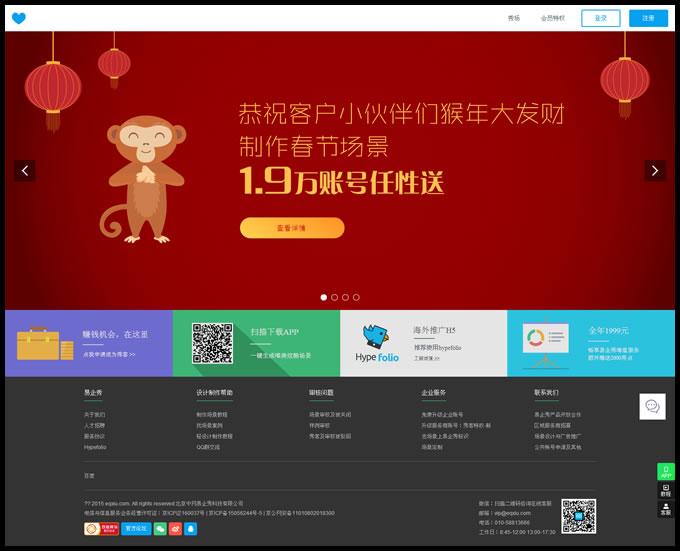Select the first carousel dot
The height and width of the screenshot is (551, 680).
324,297
